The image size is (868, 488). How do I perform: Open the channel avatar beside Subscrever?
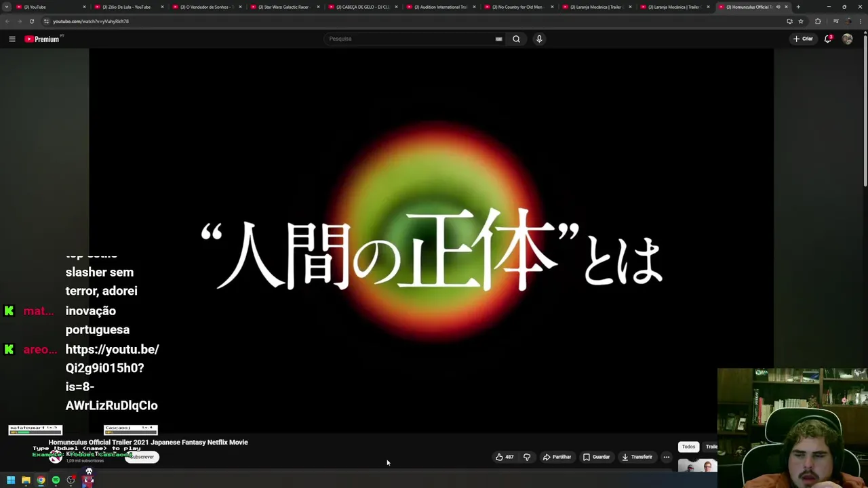[56, 457]
